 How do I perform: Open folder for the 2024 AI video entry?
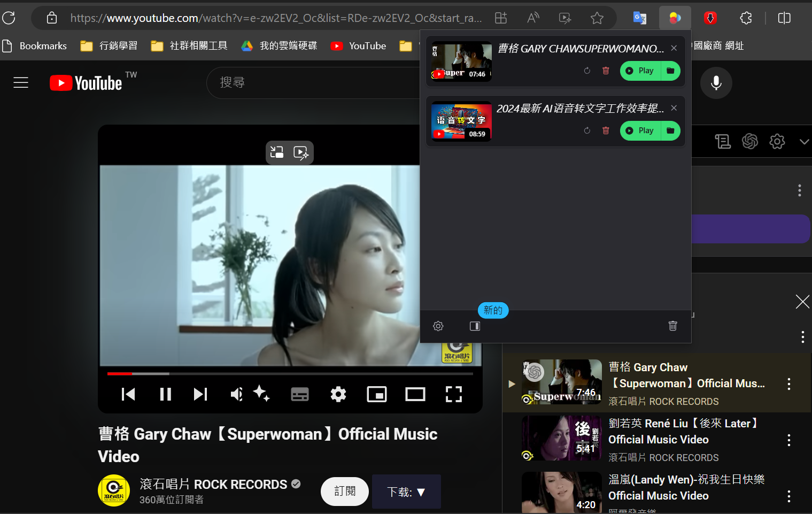670,131
